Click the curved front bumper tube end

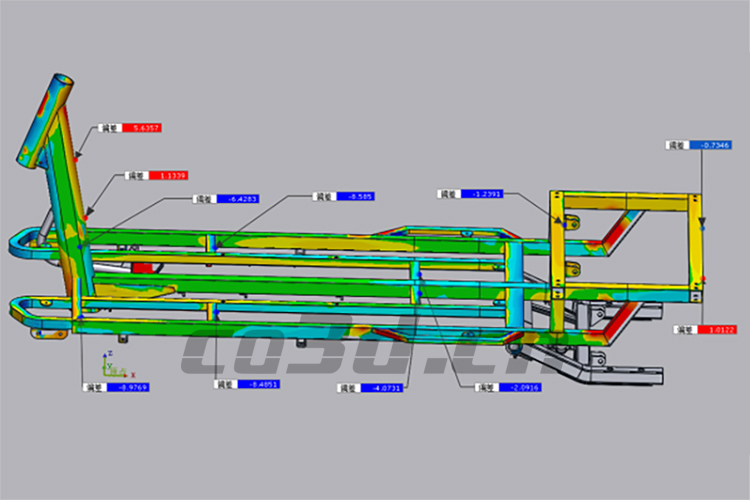18,245
